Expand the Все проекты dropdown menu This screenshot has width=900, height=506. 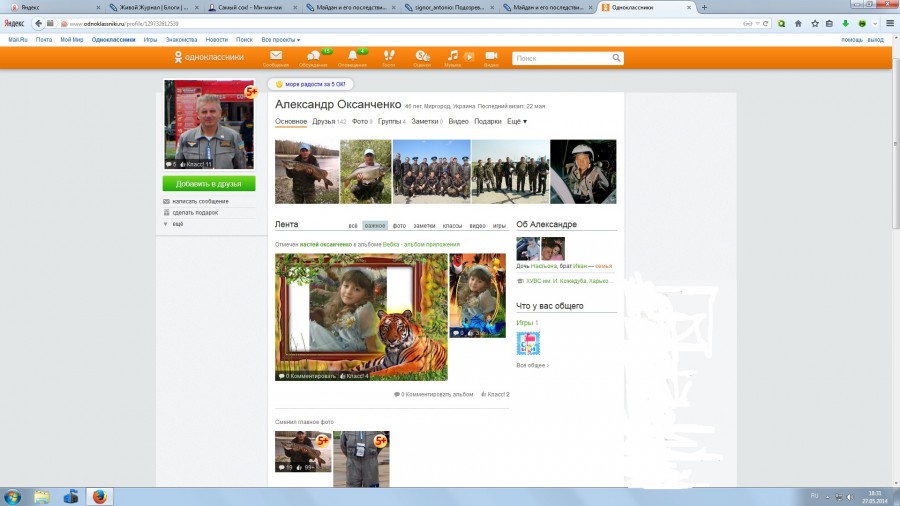(281, 39)
